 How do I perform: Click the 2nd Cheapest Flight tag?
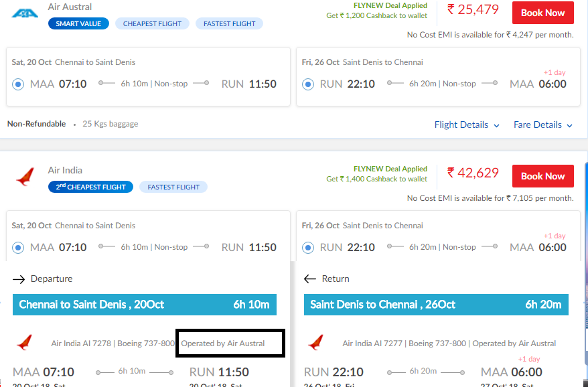[x=90, y=187]
